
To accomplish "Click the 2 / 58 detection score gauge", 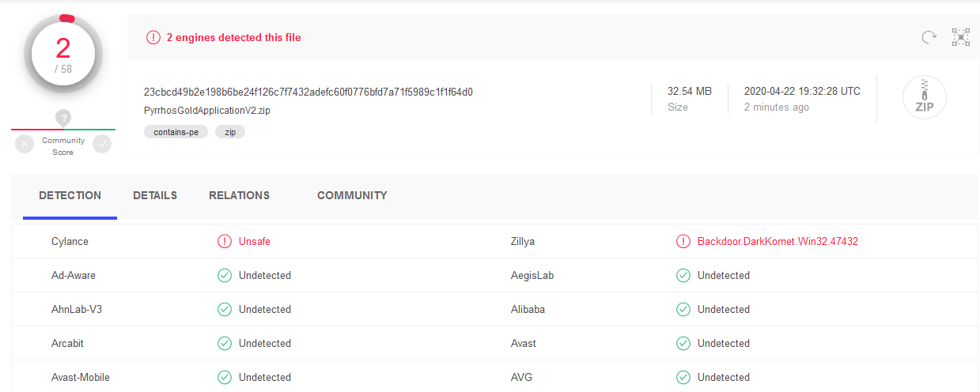I will point(63,54).
